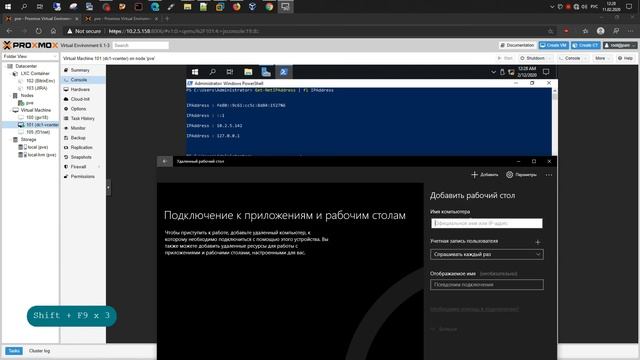This screenshot has height=360, width=640.
Task: Open the guest taskbar search icon
Action: click(212, 72)
